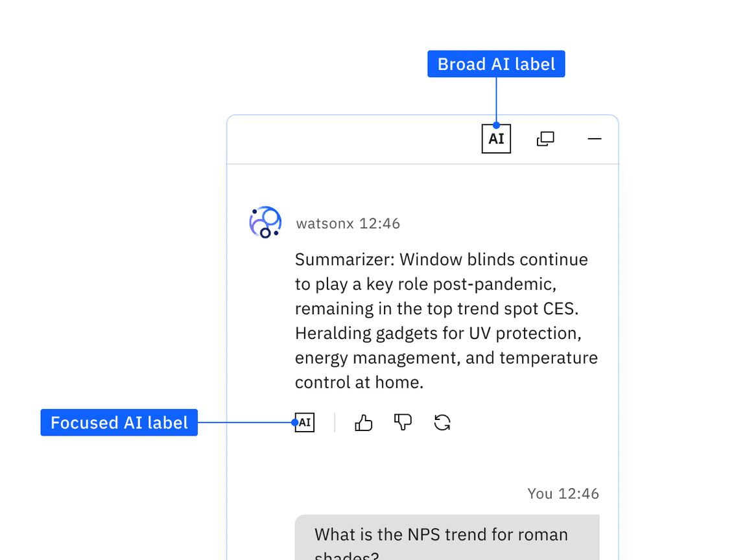Screen dimensions: 747x560
Task: Give the AI response a thumbs up
Action: pyautogui.click(x=363, y=422)
